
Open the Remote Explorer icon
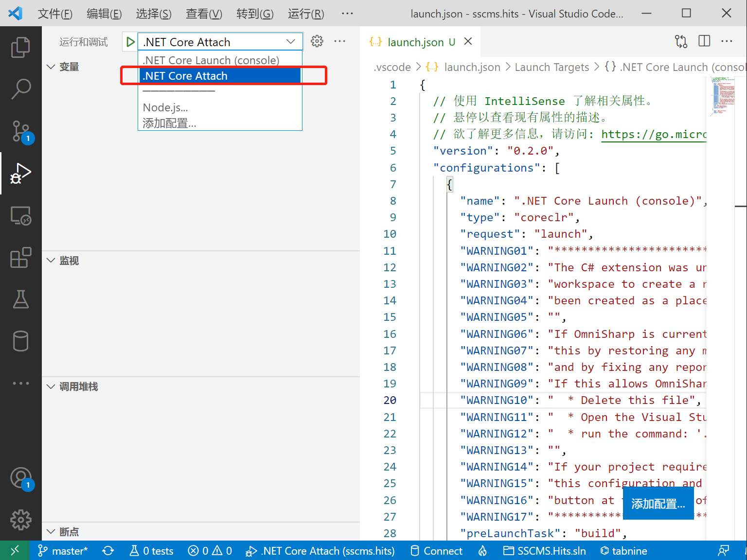pos(20,215)
